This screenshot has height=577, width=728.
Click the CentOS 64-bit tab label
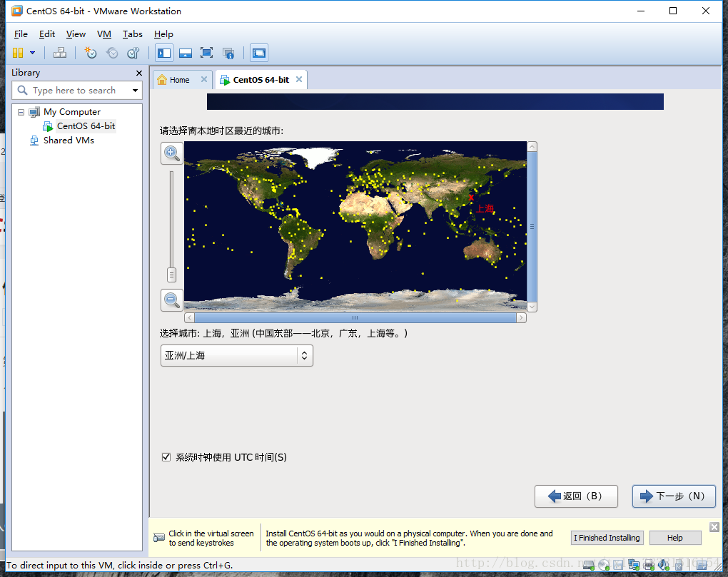[x=261, y=80]
